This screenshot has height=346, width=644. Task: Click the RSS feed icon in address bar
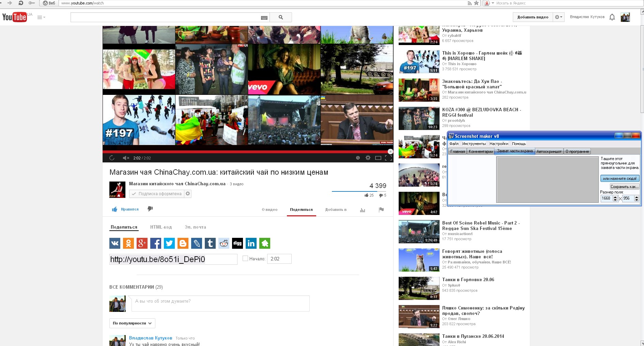coord(470,3)
